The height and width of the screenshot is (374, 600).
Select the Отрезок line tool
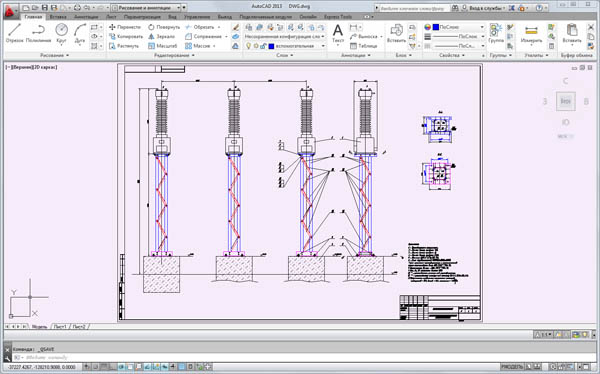tap(14, 33)
